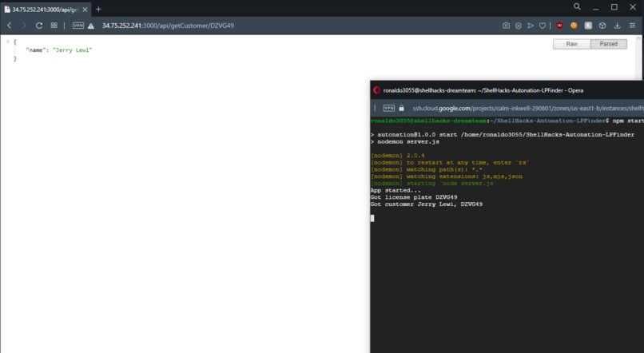Image resolution: width=644 pixels, height=353 pixels.
Task: Toggle the VPN badge in main address bar
Action: pyautogui.click(x=78, y=26)
